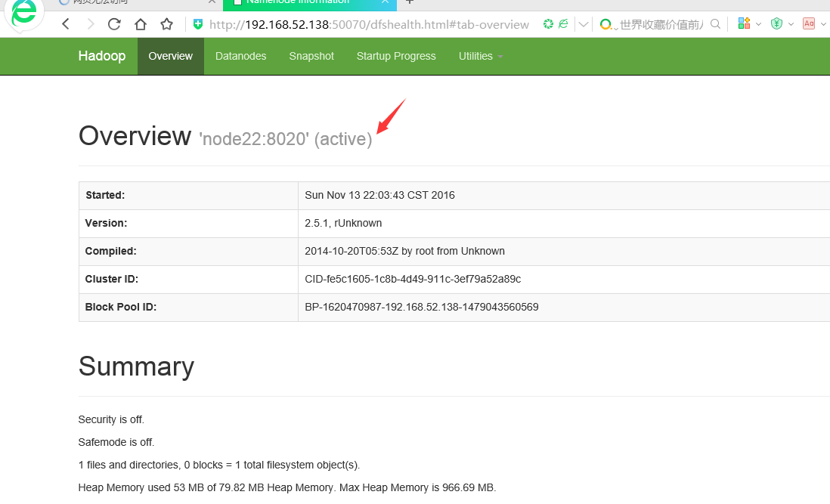830x504 pixels.
Task: Click the green security shield in address bar
Action: pyautogui.click(x=198, y=24)
